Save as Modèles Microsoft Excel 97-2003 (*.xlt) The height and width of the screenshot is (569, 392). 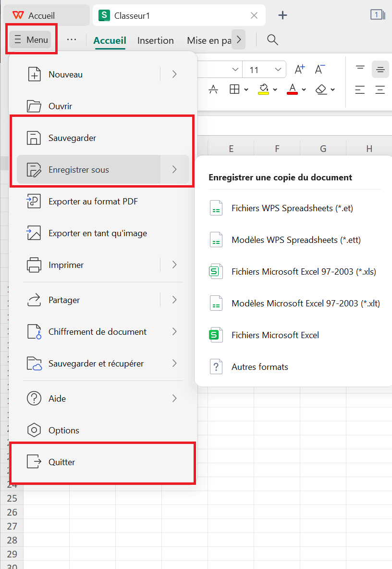click(295, 303)
